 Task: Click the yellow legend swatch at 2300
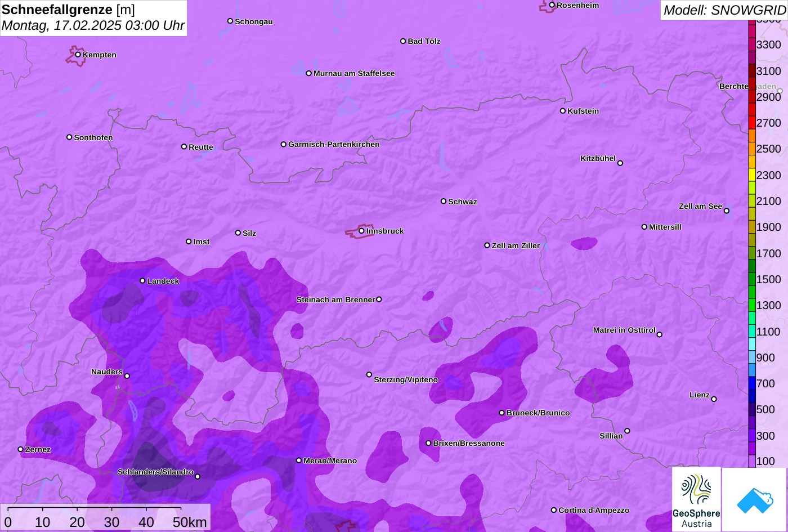pyautogui.click(x=751, y=175)
